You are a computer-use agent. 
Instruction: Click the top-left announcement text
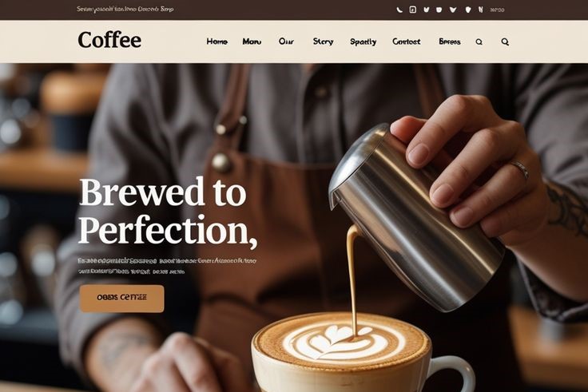click(x=125, y=9)
